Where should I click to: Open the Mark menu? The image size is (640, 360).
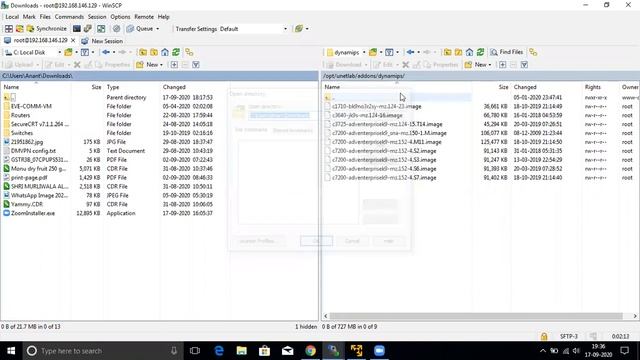(29, 17)
